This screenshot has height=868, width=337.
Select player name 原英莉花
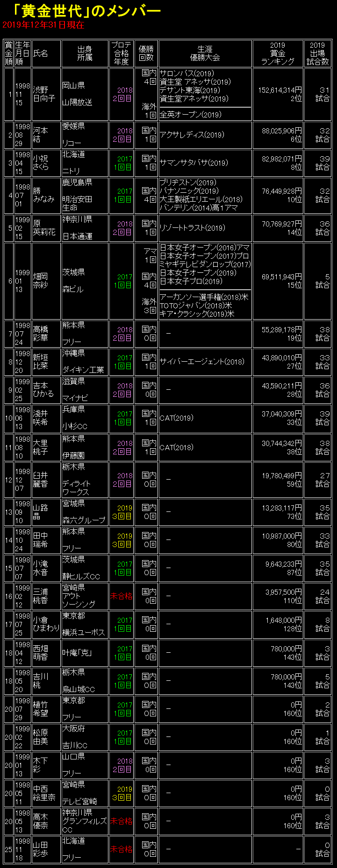pyautogui.click(x=44, y=228)
